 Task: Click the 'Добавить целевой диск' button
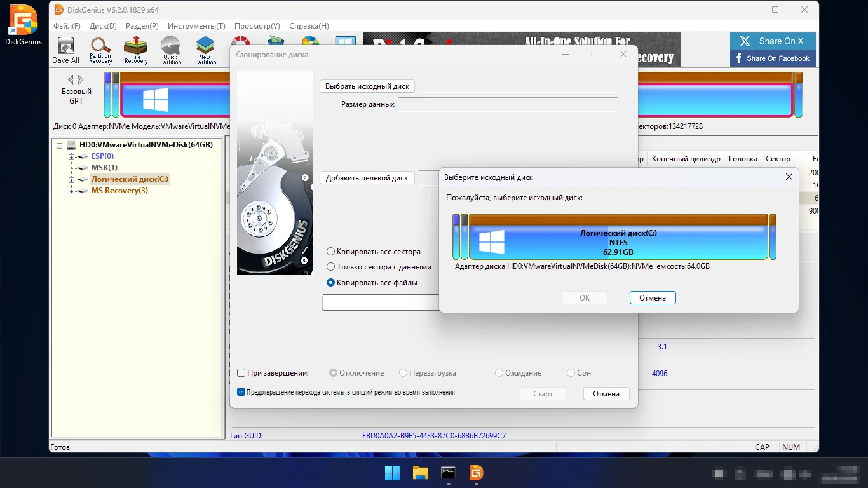(x=367, y=178)
